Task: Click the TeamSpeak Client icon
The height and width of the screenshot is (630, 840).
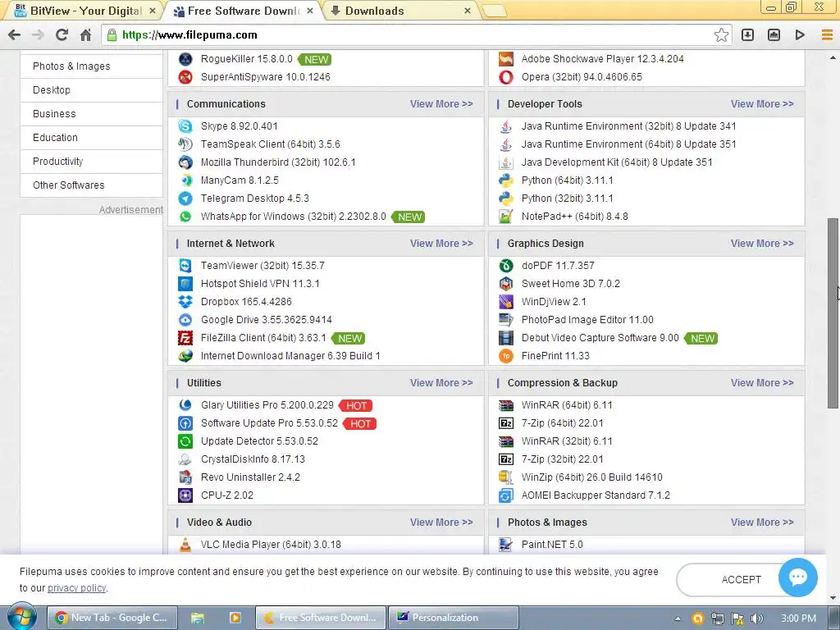Action: pyautogui.click(x=185, y=144)
